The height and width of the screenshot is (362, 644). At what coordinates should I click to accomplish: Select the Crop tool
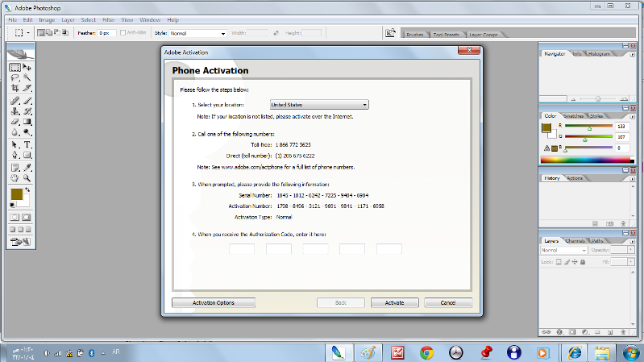(x=15, y=89)
